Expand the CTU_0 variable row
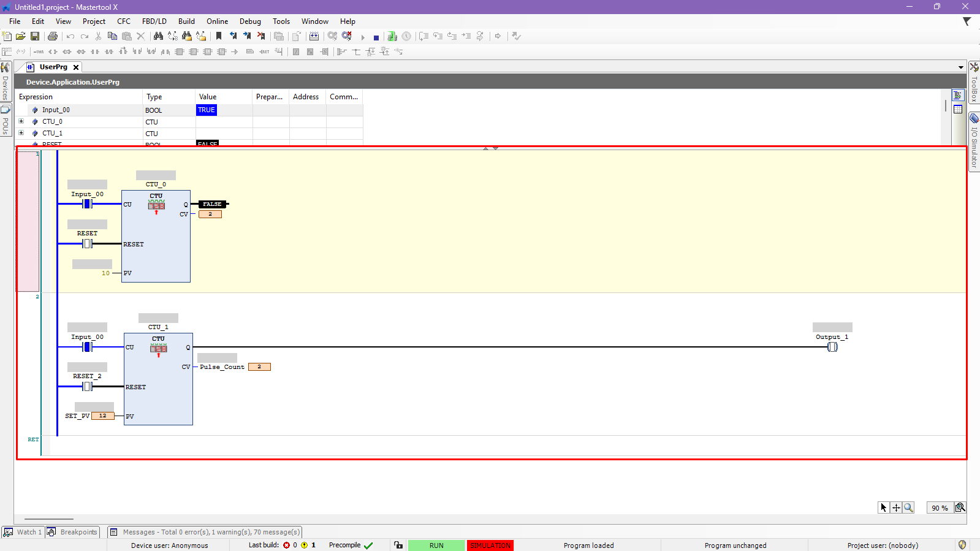The width and height of the screenshot is (980, 551). (21, 121)
